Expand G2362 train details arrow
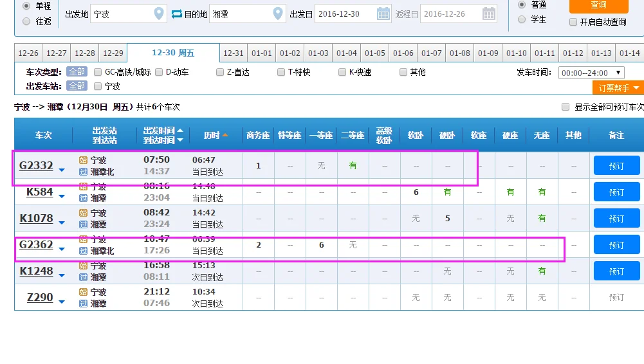This screenshot has width=644, height=364. point(62,249)
